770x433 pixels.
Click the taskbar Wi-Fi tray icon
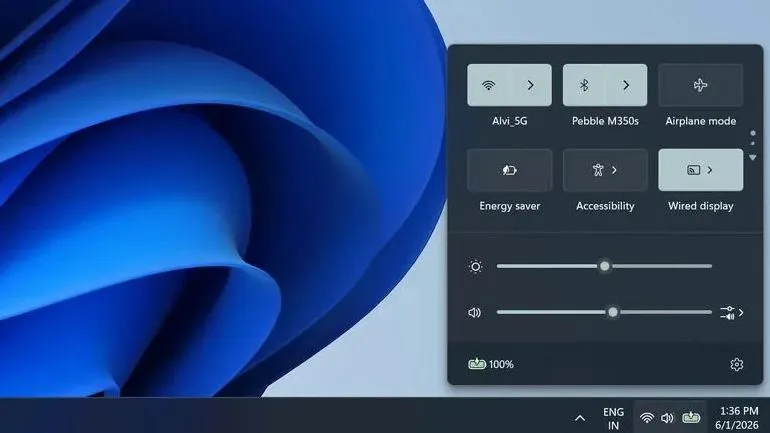pyautogui.click(x=647, y=418)
